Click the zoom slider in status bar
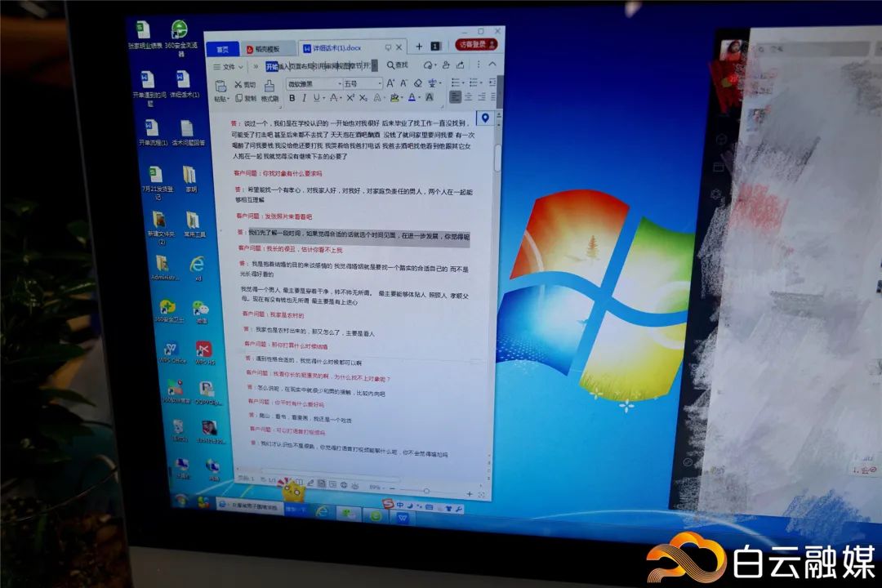Viewport: 882px width, 588px height. click(425, 490)
